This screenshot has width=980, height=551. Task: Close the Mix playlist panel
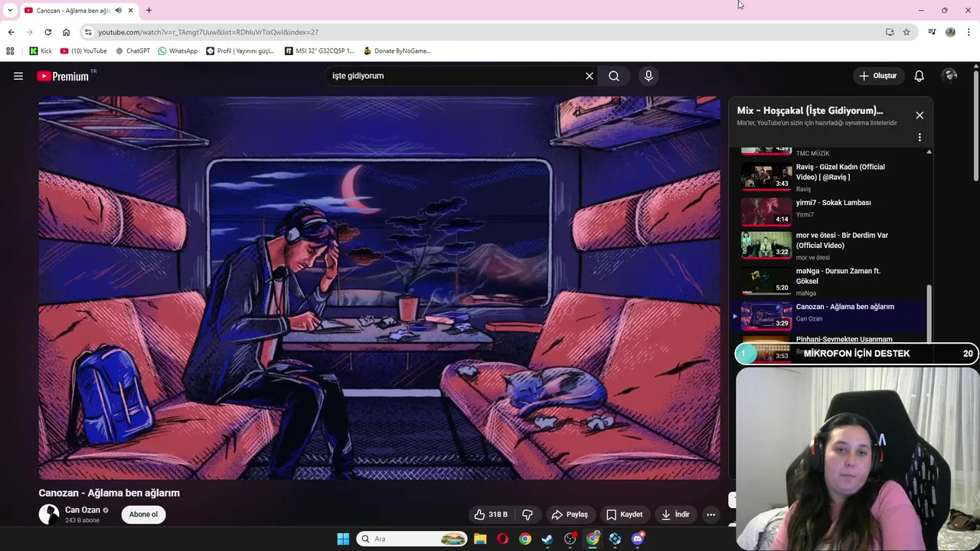click(920, 115)
